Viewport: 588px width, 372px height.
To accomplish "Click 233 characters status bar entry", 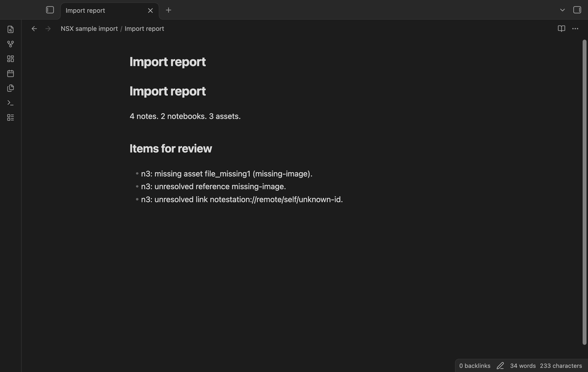I will (561, 366).
